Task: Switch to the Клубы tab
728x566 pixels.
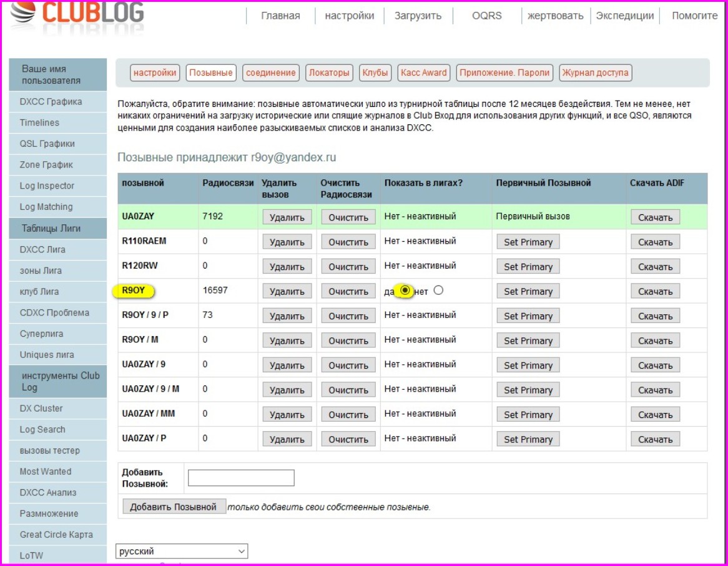Action: tap(375, 73)
